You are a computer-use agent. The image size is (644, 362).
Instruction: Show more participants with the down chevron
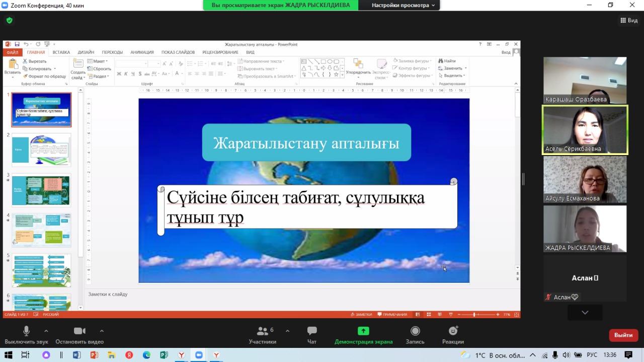click(x=585, y=313)
